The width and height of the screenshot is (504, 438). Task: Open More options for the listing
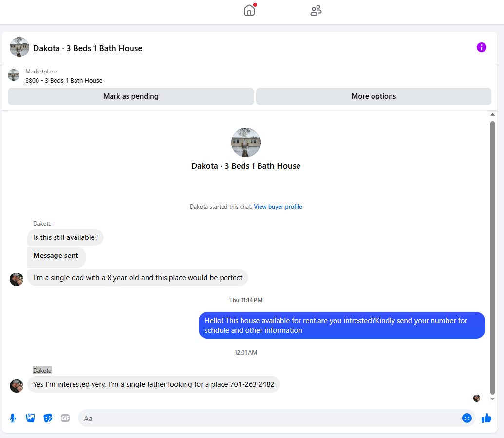click(373, 96)
